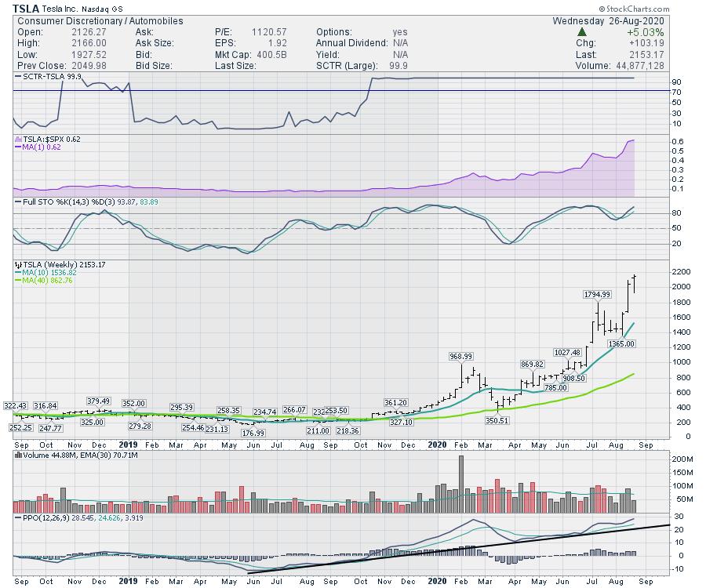Click the small chart icon beside TSLA (Weekly)
This screenshot has height=588, width=706.
(17, 265)
